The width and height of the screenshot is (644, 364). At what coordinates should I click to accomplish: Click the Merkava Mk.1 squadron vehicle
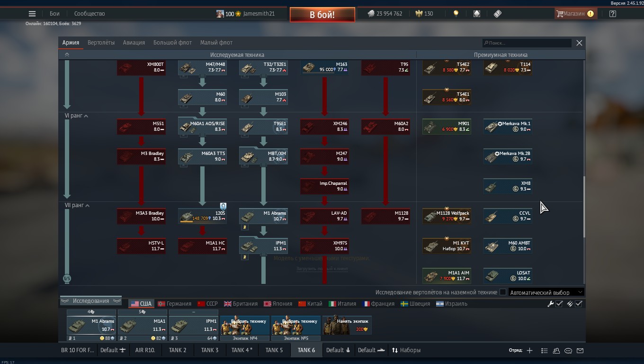click(x=508, y=127)
